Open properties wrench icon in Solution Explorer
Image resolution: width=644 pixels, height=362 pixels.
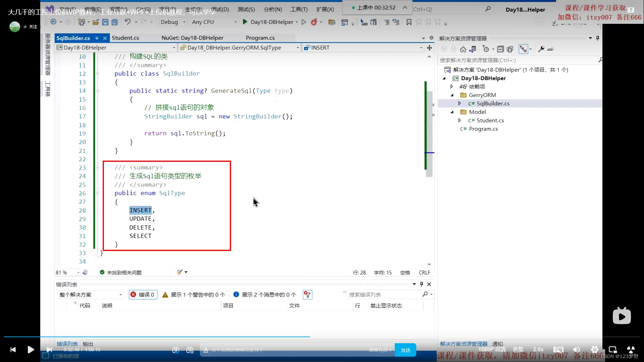point(541,49)
